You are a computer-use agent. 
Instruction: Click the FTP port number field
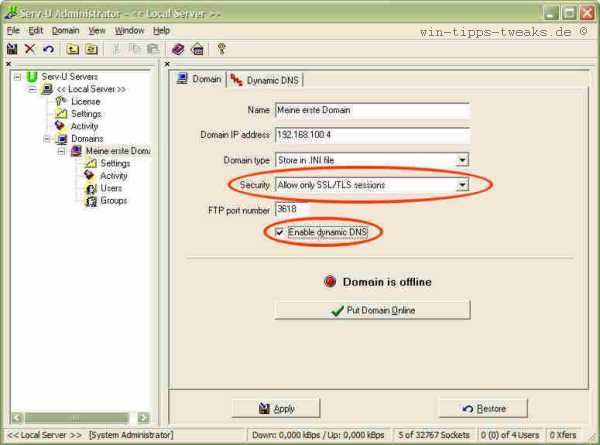(292, 209)
